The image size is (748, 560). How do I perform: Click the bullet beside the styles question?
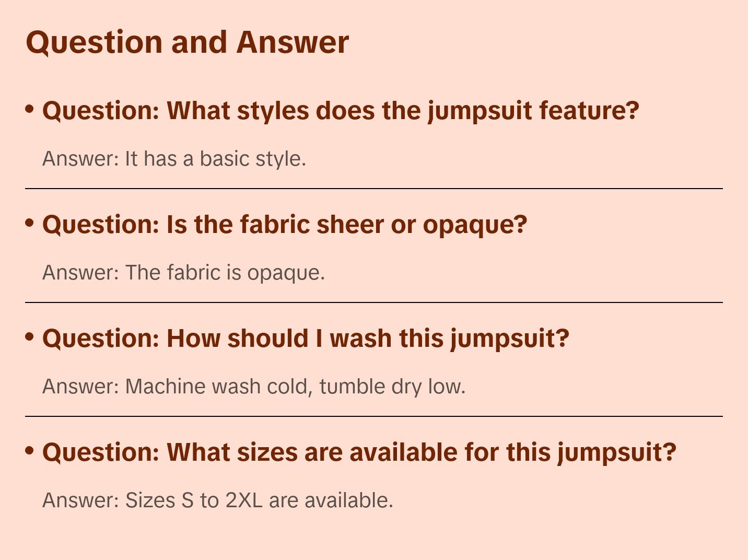pos(30,109)
